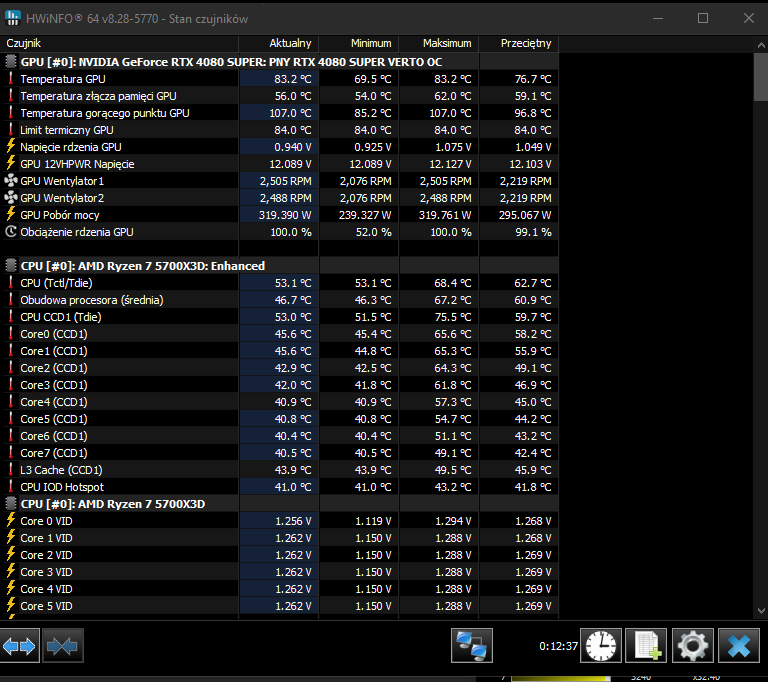The width and height of the screenshot is (768, 682).
Task: Click the thermometer icon beside Temperatura GPU
Action: click(x=11, y=79)
